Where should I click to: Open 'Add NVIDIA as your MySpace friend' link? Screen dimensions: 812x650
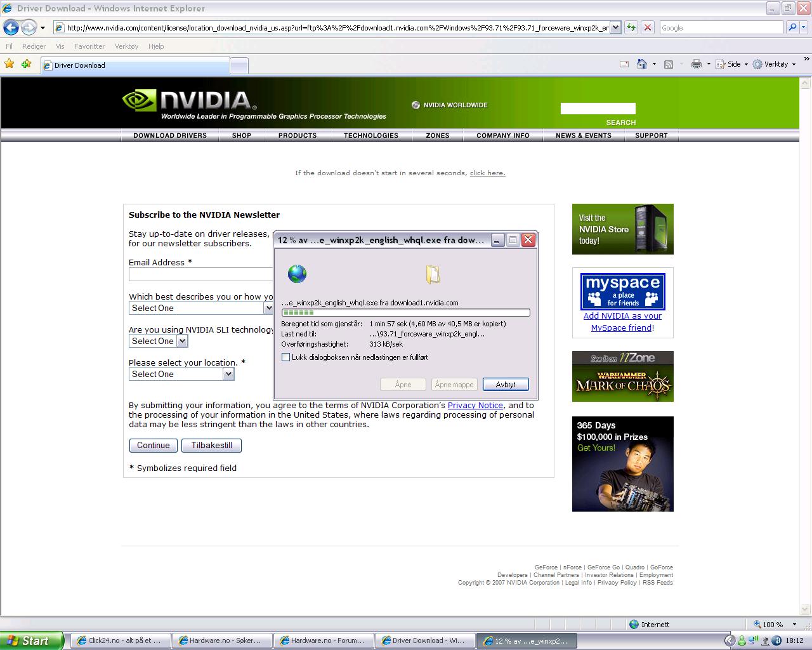[622, 322]
